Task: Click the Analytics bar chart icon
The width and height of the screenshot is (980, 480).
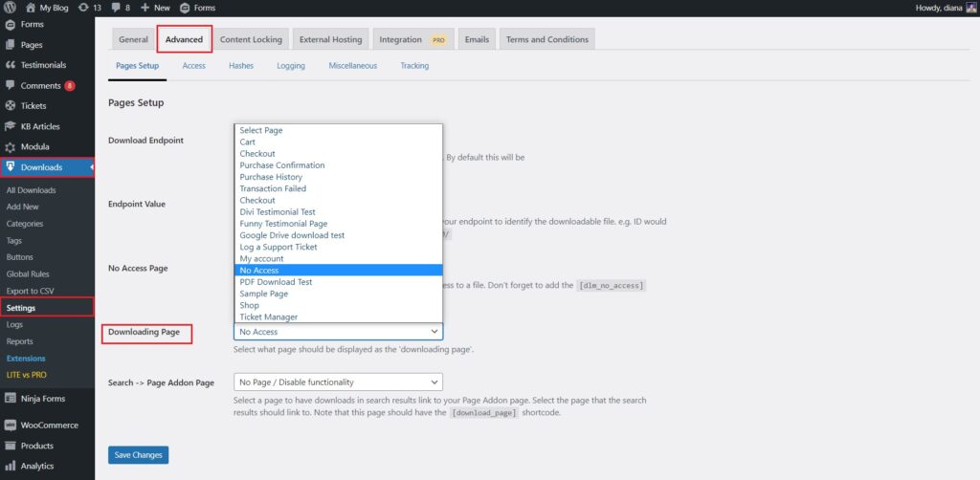Action: [x=10, y=466]
